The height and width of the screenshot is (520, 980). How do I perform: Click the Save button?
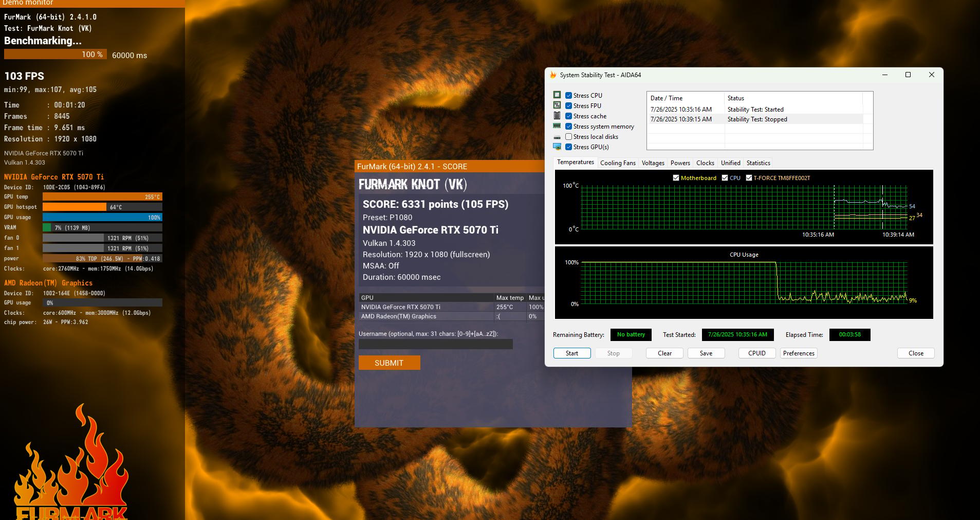coord(706,353)
